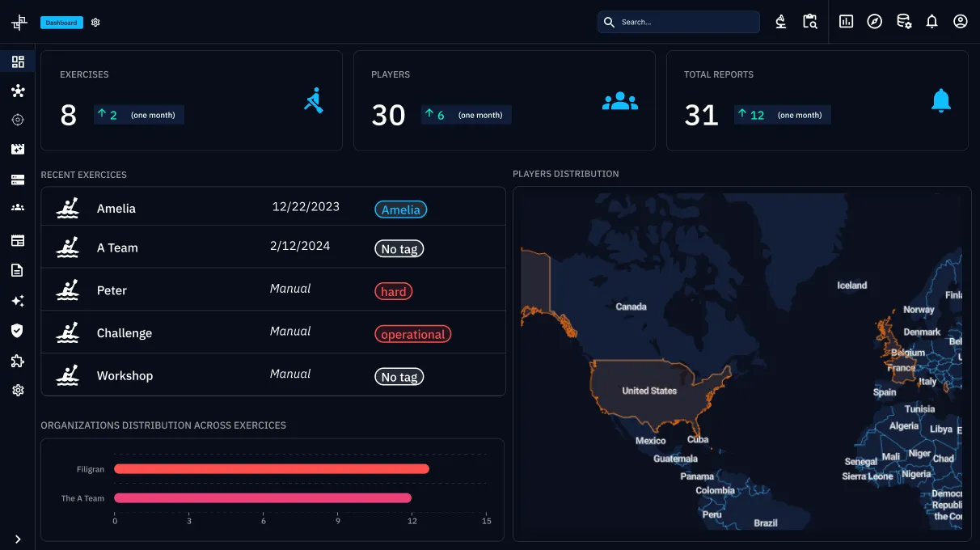Open the user account profile icon
Screen dimensions: 980x550
point(960,22)
